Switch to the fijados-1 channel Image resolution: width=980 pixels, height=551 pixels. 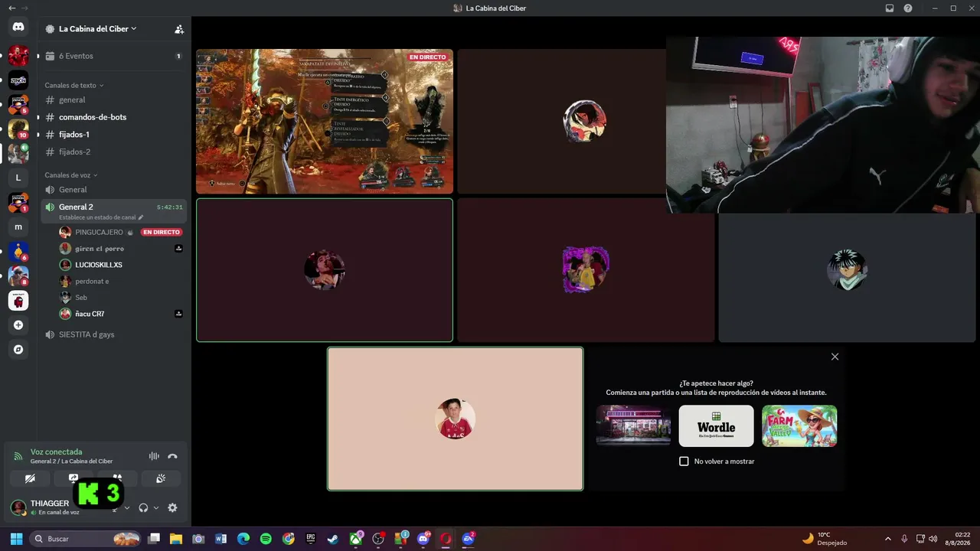(113, 135)
